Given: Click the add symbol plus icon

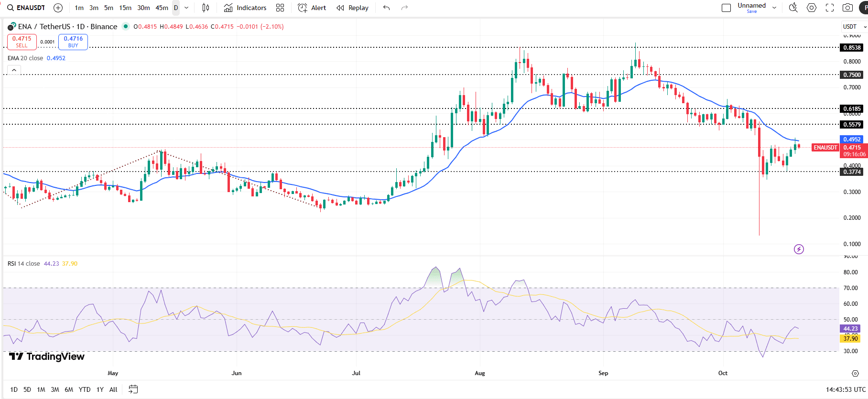Looking at the screenshot, I should click(58, 8).
